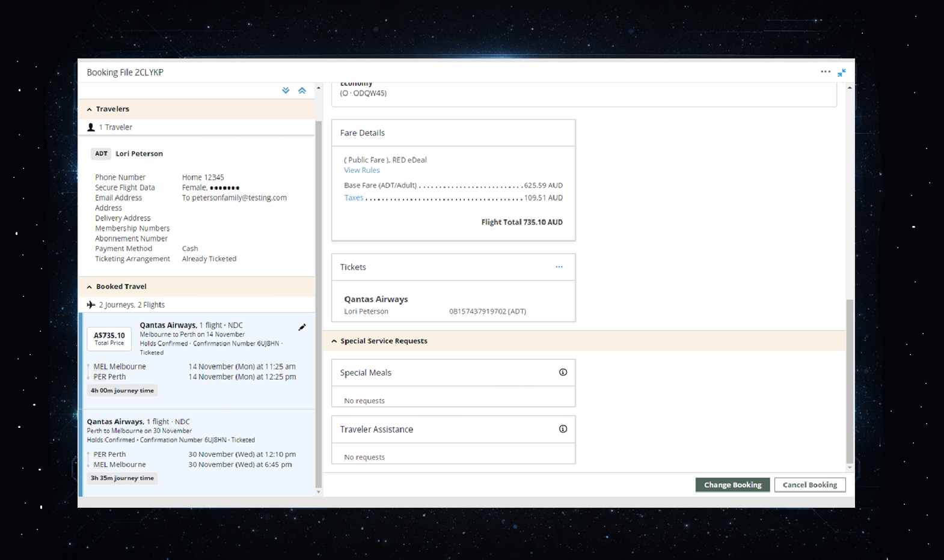
Task: Click the Cancel Booking button
Action: (x=809, y=485)
